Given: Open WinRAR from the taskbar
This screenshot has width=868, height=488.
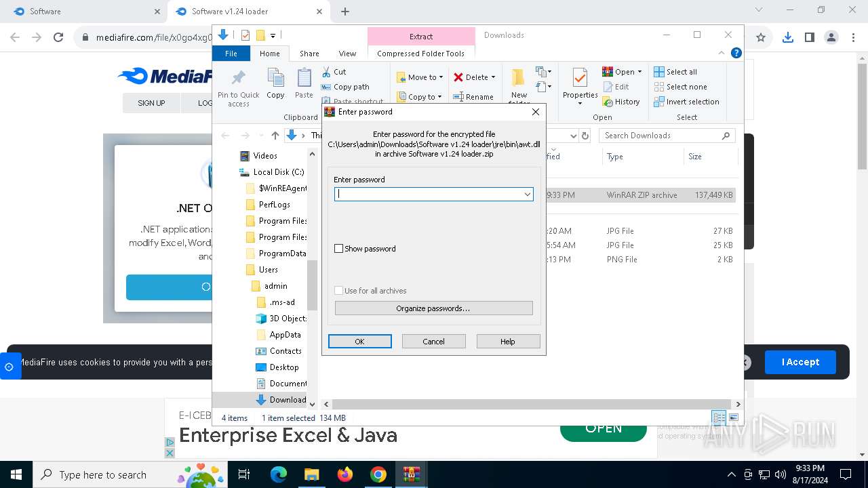Looking at the screenshot, I should pyautogui.click(x=411, y=474).
